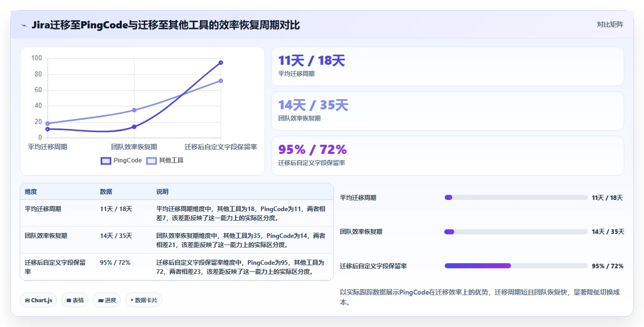Click 其他工具 data point at 迁移后自定义字段保留率
This screenshot has width=644, height=327.
221,81
